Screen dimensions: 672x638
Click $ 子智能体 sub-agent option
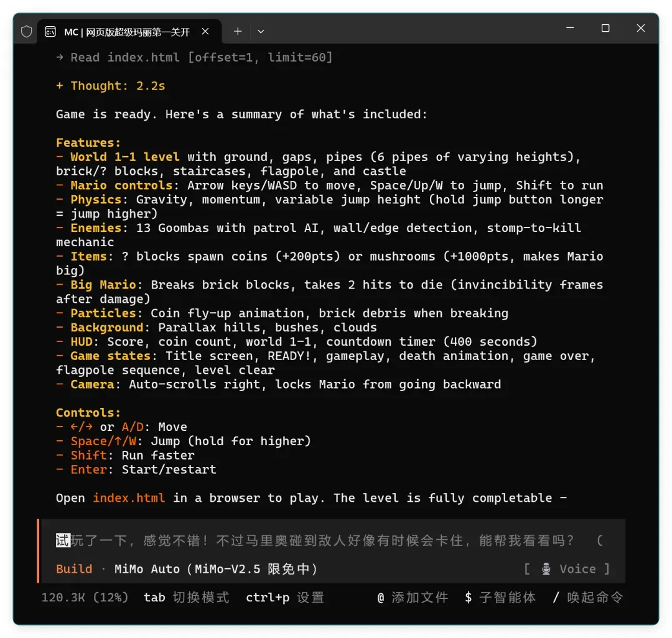[x=500, y=598]
